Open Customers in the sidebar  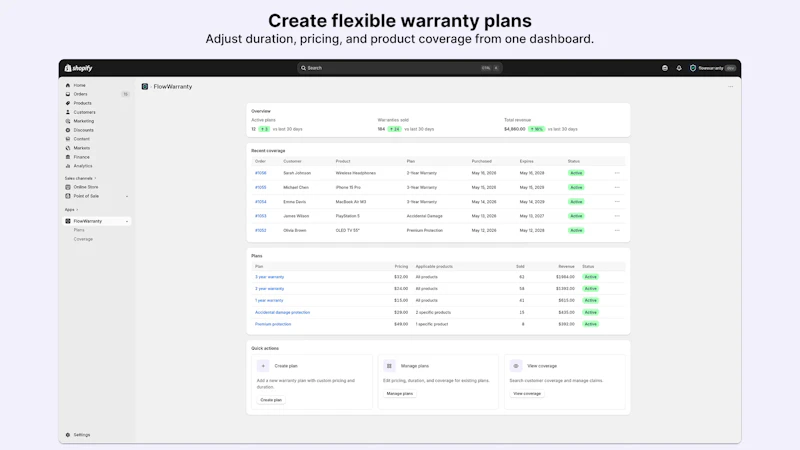tap(84, 112)
